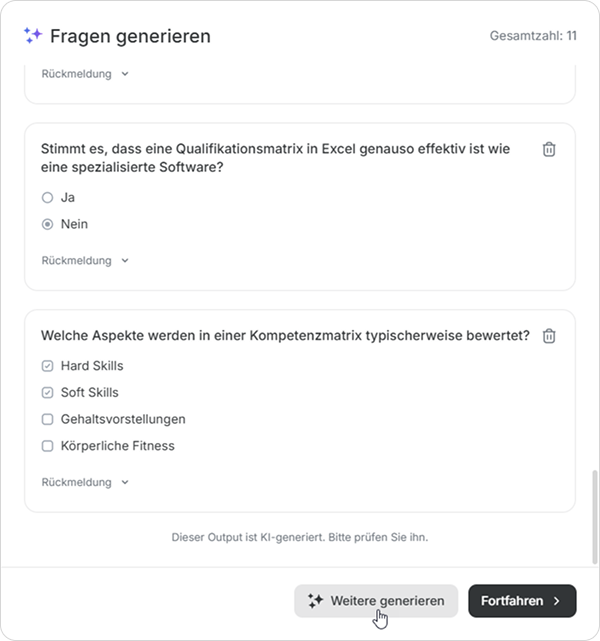
Task: Expand Rückmeldung under the Ja/Nein question
Action: tap(85, 261)
